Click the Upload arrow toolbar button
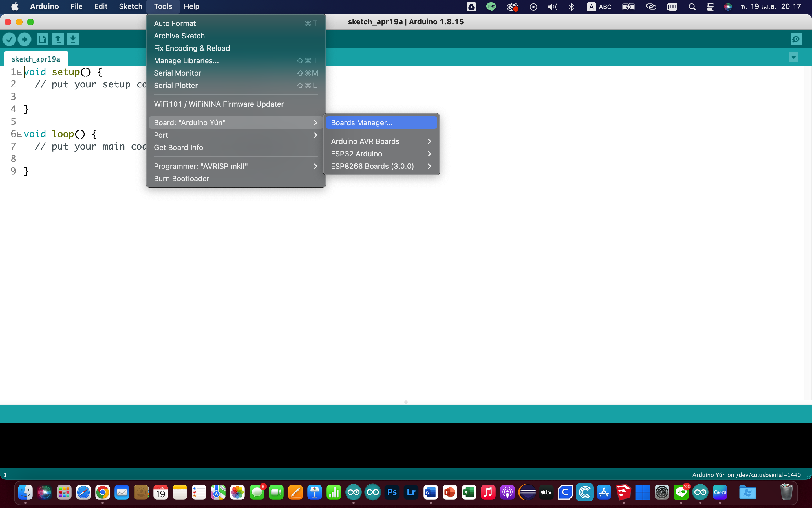The width and height of the screenshot is (812, 508). point(25,39)
